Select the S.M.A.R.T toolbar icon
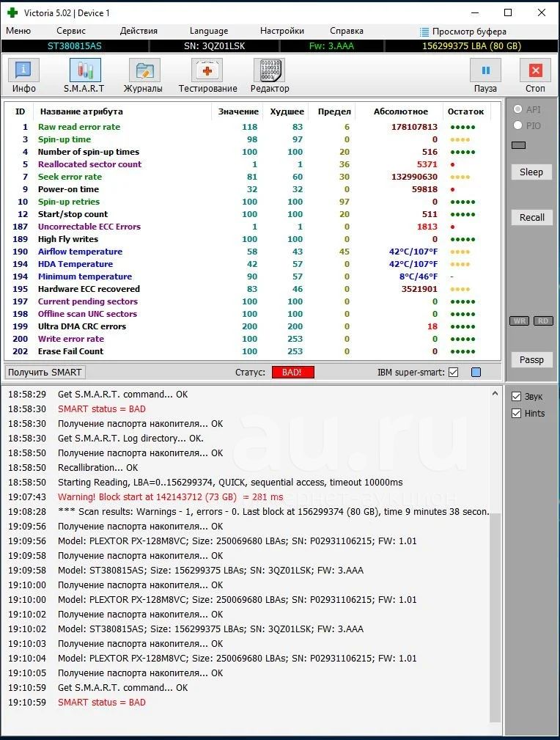 [85, 71]
